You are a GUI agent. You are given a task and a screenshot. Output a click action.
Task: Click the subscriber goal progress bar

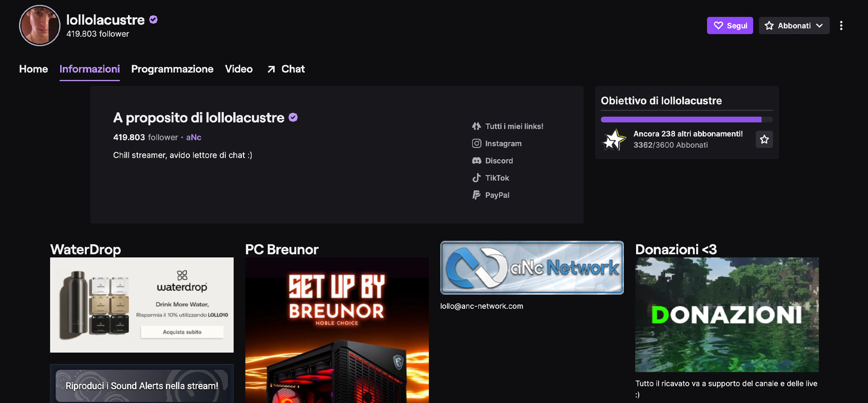coord(687,120)
